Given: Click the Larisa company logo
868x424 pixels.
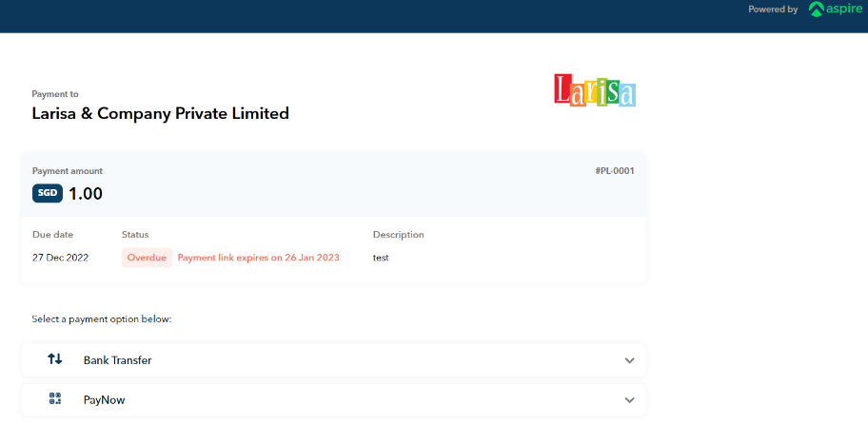Looking at the screenshot, I should [x=595, y=90].
